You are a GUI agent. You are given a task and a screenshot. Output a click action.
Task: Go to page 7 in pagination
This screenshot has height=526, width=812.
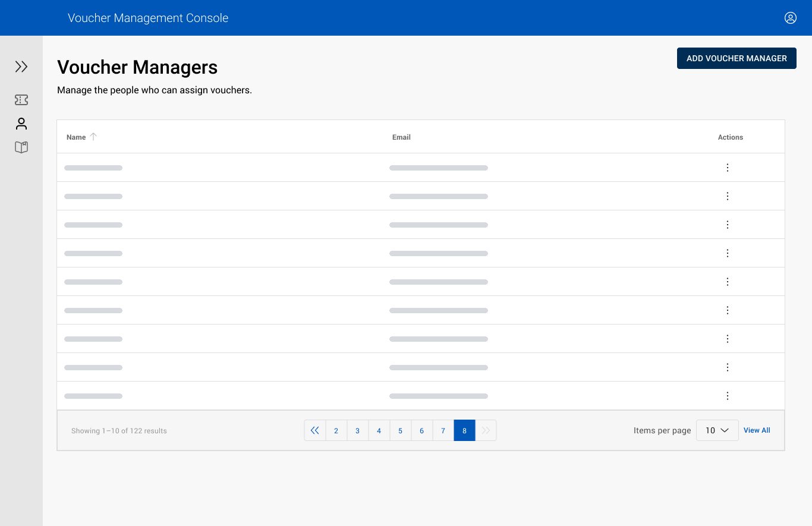pos(443,430)
